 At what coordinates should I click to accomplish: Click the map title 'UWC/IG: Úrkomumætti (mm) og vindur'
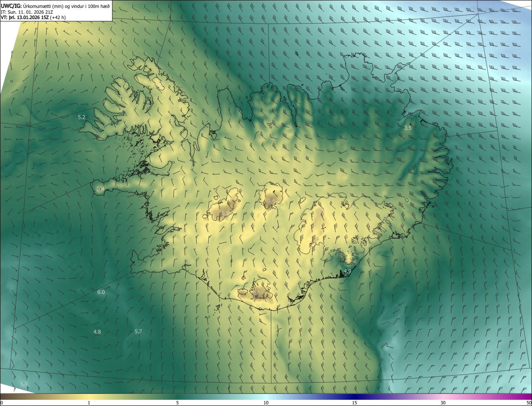point(55,5)
